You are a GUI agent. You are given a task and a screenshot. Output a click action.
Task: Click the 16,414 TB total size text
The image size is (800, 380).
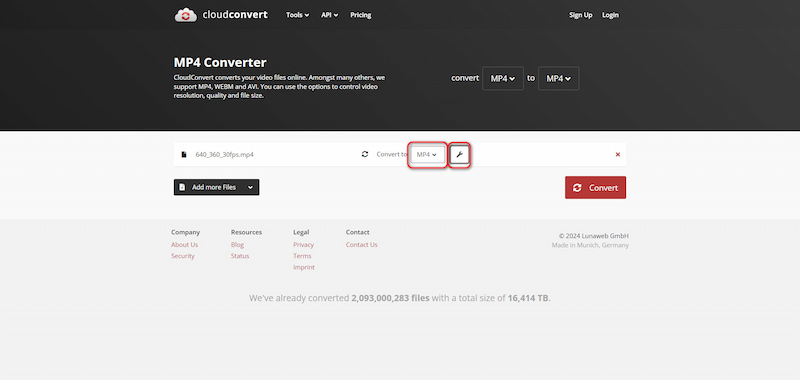(x=528, y=298)
